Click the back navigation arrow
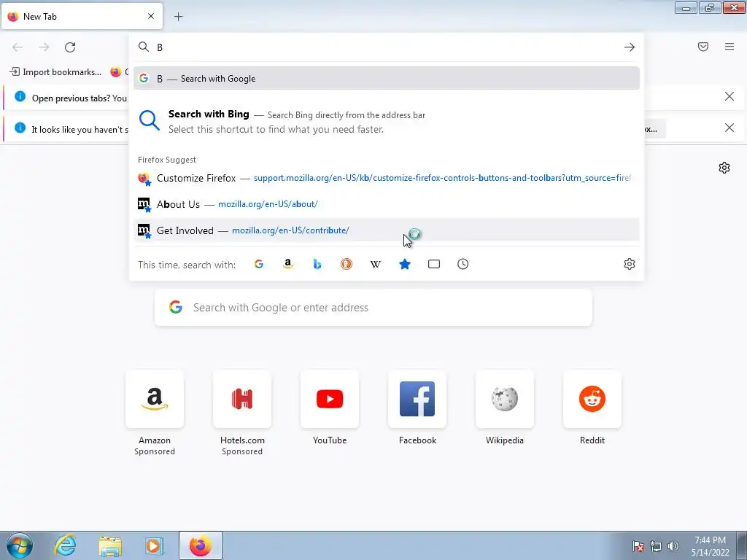This screenshot has width=747, height=560. pos(18,47)
